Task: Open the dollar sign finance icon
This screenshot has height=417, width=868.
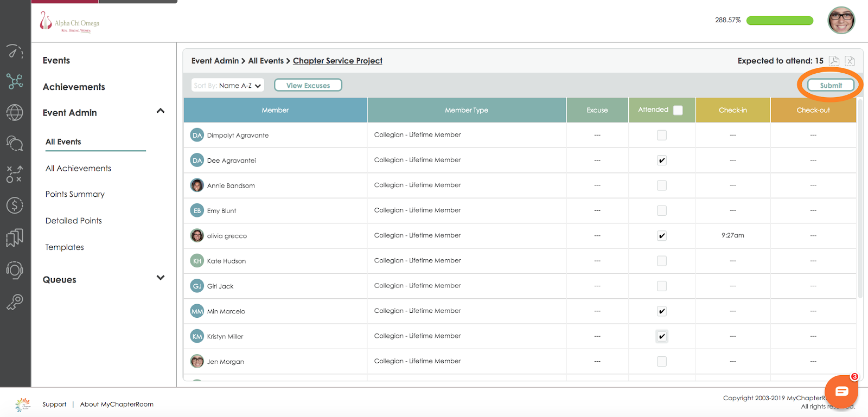Action: coord(15,205)
